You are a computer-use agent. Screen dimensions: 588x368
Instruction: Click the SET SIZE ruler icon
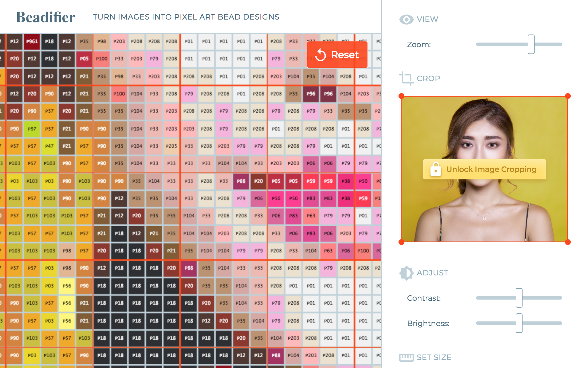406,357
